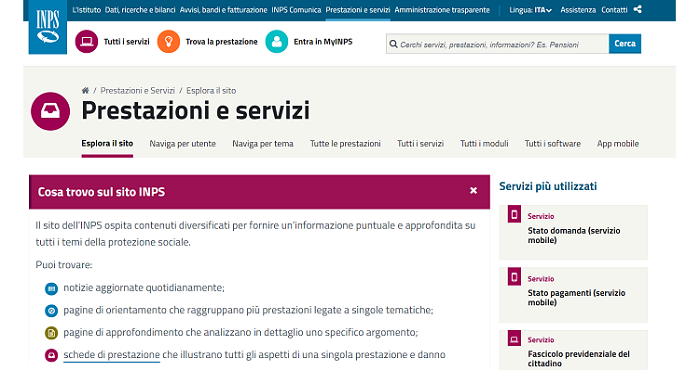The height and width of the screenshot is (370, 700).
Task: Click Servizi più utilizzati heading
Action: point(548,186)
